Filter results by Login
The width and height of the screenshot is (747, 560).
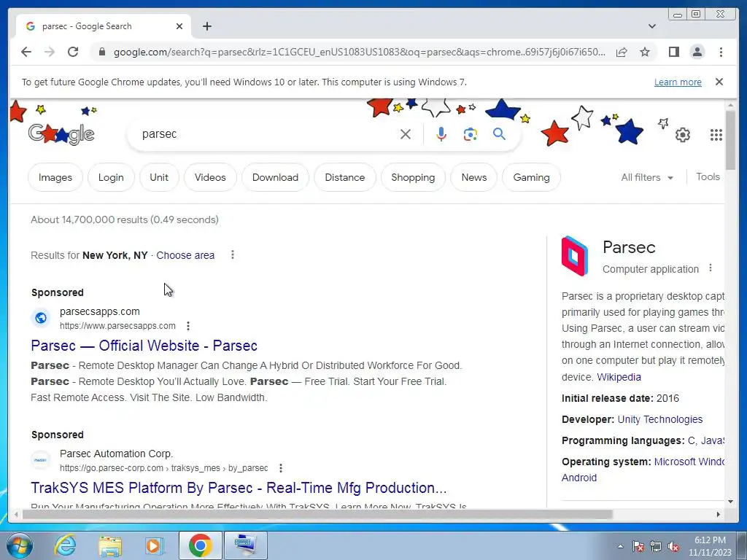pyautogui.click(x=111, y=177)
